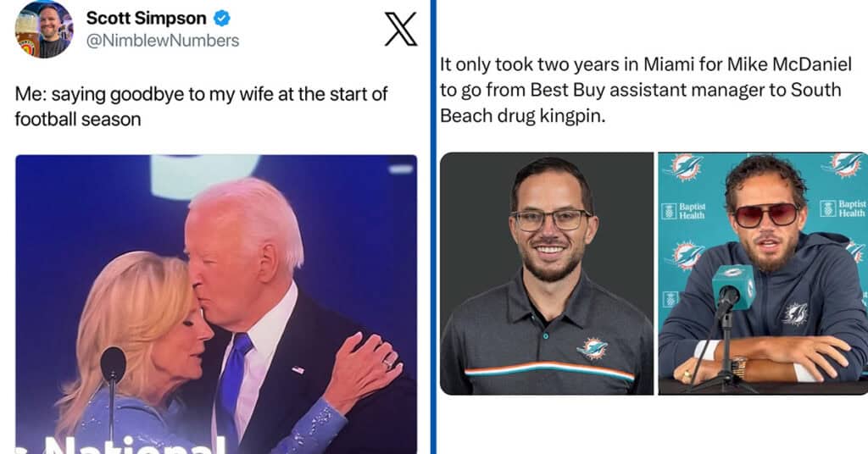868x454 pixels.
Task: Click the black microphone in the kiss photo
Action: 113,365
